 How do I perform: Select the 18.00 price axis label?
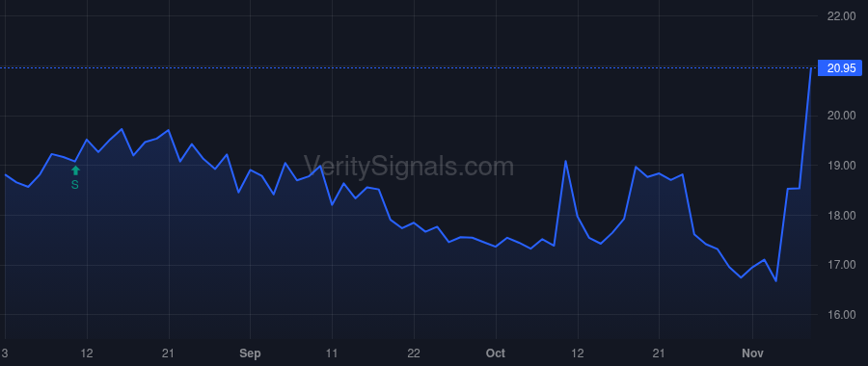[841, 215]
